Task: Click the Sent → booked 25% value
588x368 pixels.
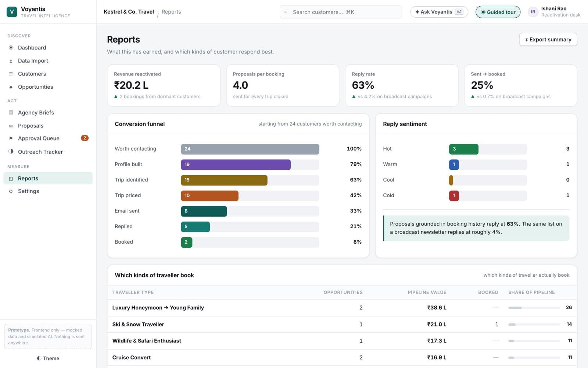Action: 482,85
